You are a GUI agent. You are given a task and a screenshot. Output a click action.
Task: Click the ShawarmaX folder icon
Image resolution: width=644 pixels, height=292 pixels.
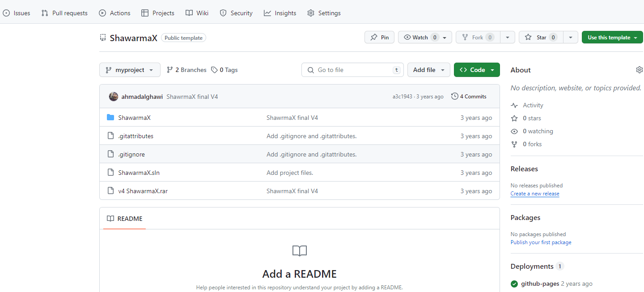pyautogui.click(x=110, y=118)
